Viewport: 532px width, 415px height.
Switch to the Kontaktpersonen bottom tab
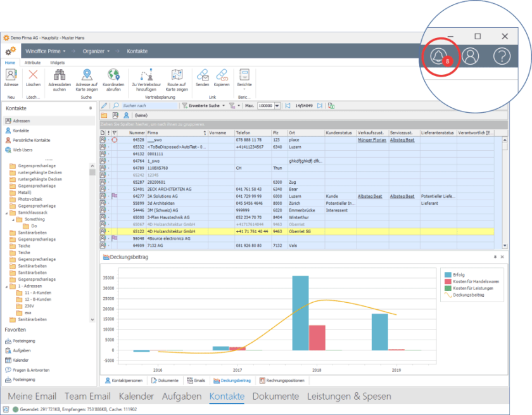(x=123, y=380)
